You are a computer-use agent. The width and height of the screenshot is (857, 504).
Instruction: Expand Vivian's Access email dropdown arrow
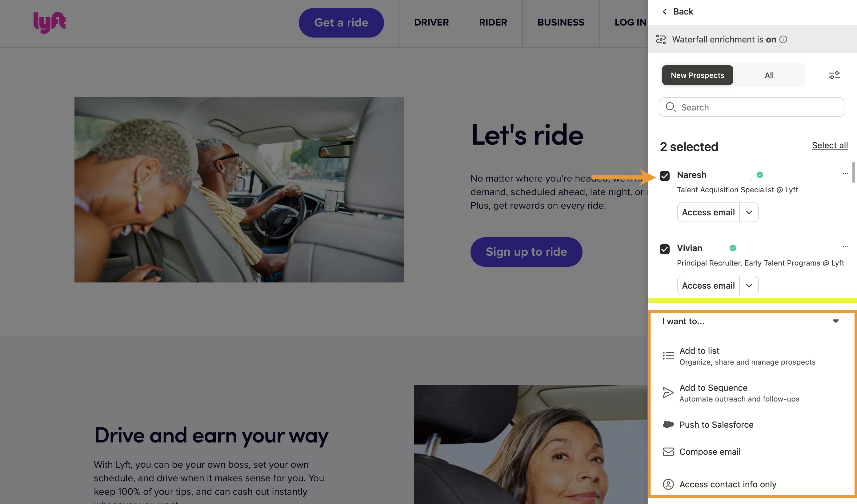coord(749,286)
